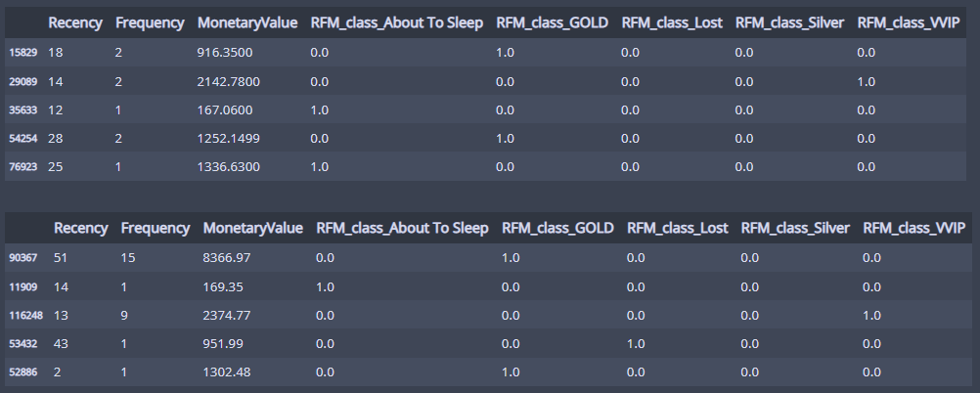The width and height of the screenshot is (980, 393).
Task: Click VVIP value 1.0 in row 116248
Action: coord(871,316)
